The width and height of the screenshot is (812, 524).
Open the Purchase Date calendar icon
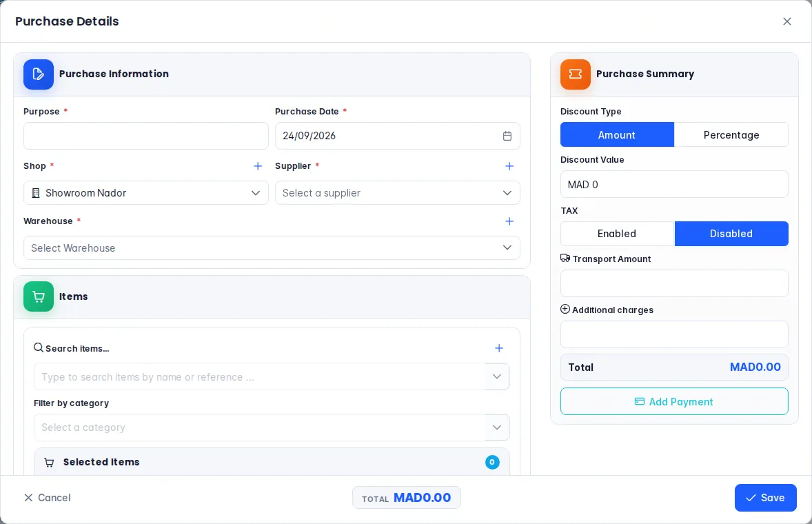507,136
